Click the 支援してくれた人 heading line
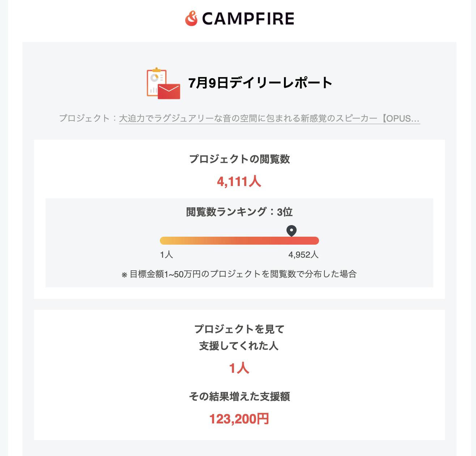This screenshot has width=476, height=456. coord(239,346)
